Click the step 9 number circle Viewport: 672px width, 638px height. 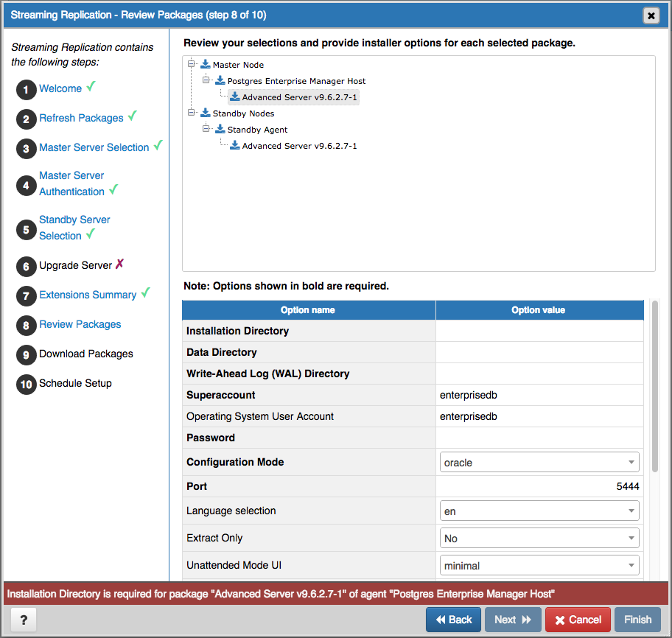coord(26,355)
